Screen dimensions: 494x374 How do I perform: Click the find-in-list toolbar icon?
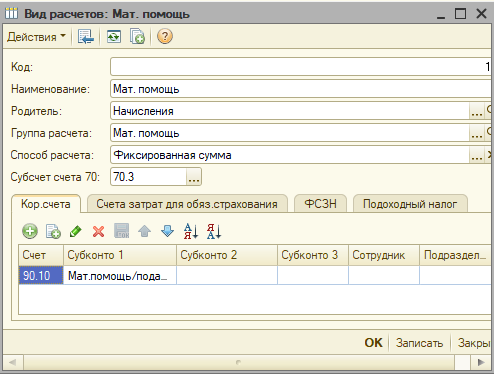click(86, 37)
